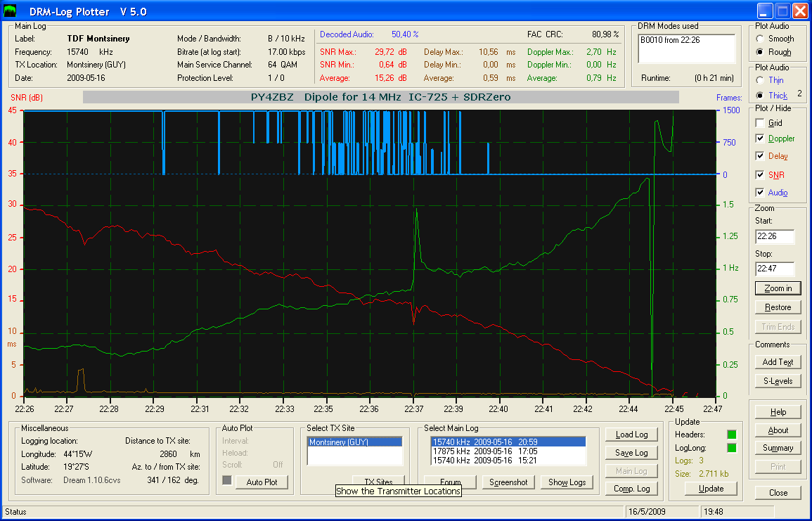Image resolution: width=812 pixels, height=521 pixels.
Task: Click the green Headers update indicator
Action: point(732,435)
